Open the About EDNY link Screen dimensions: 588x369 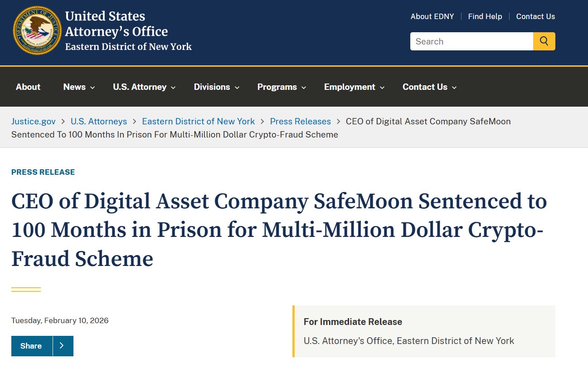pyautogui.click(x=432, y=16)
